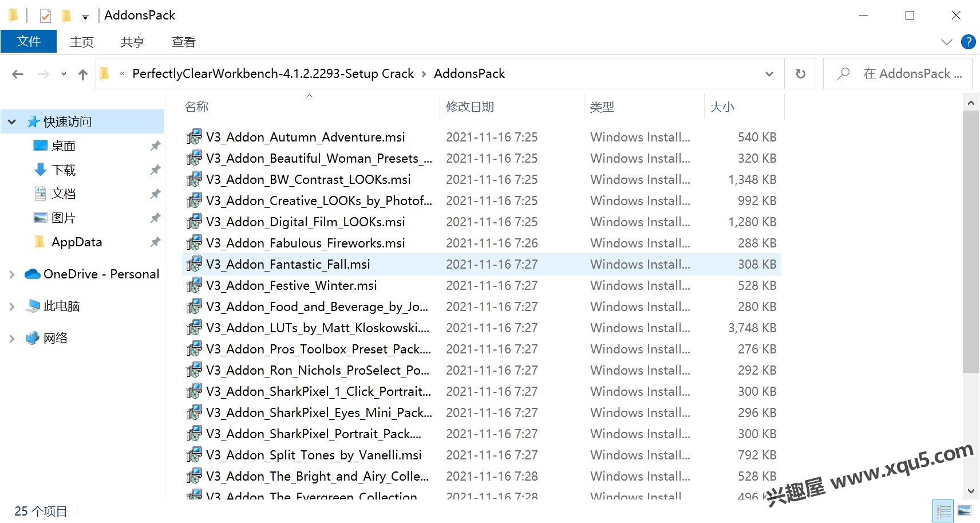980x523 pixels.
Task: Select the V3_Addon_LUTs_by_Matt_Kloskowski file icon
Action: (194, 328)
